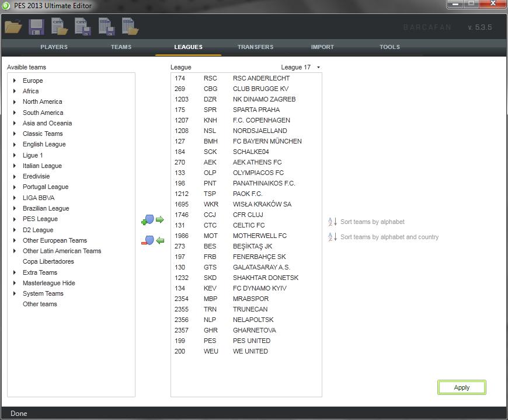The height and width of the screenshot is (420, 508).
Task: Select the LEAGUES tab
Action: [x=188, y=47]
